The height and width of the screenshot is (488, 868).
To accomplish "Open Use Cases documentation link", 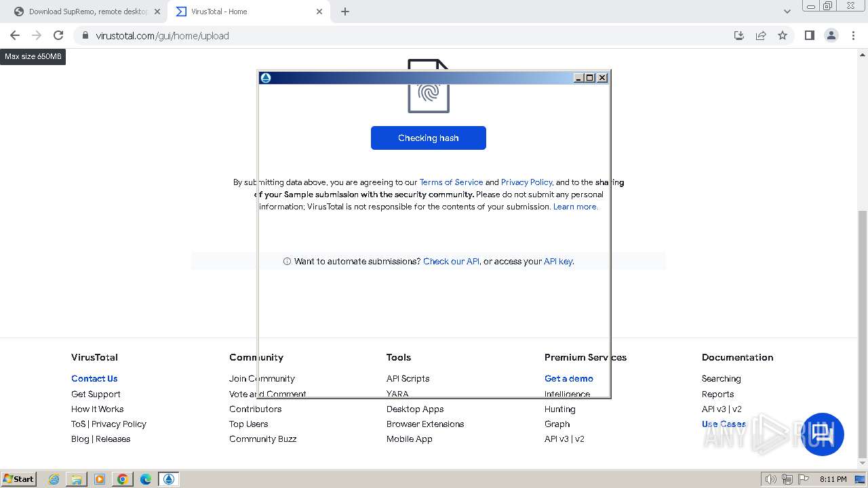I will [724, 424].
